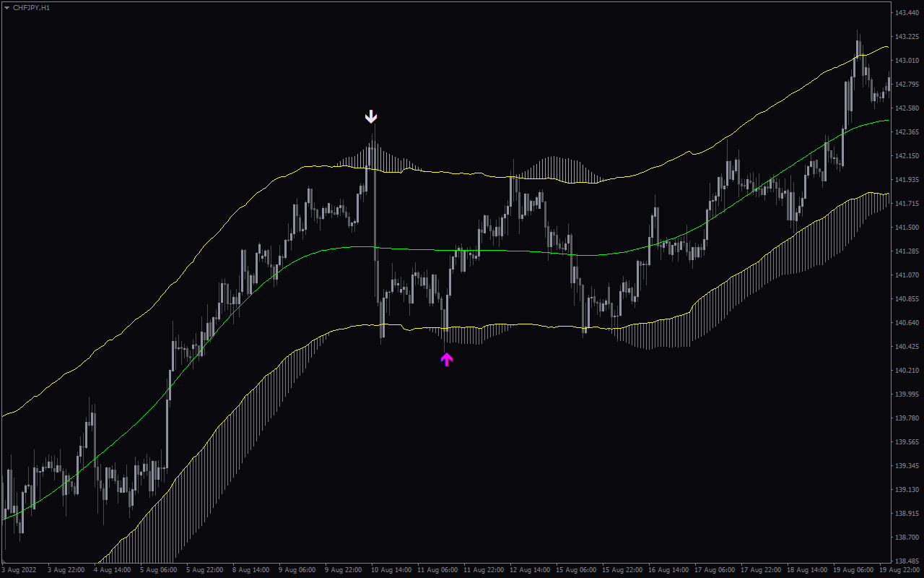Click the 19 Aug 06:00 time label
Image resolution: width=924 pixels, height=578 pixels.
tap(853, 570)
